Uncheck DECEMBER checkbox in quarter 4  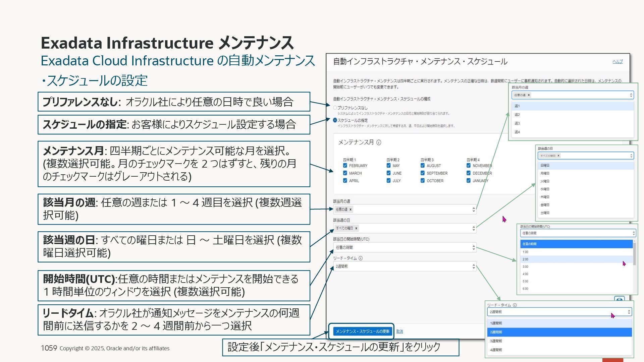coord(469,173)
